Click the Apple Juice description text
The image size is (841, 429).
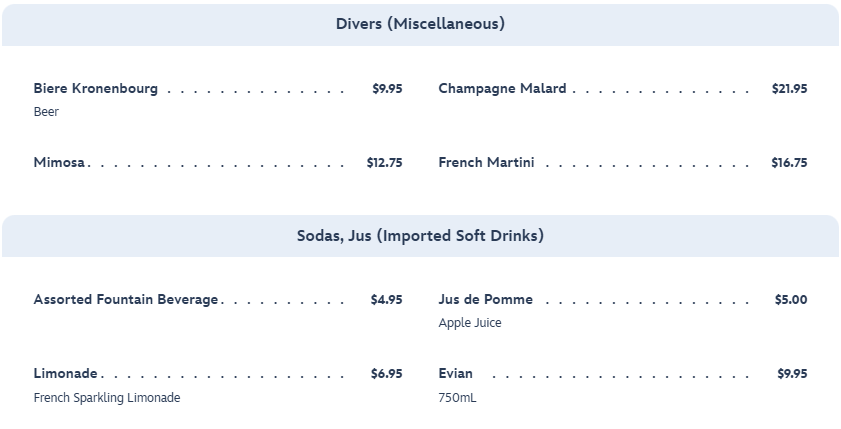(470, 323)
